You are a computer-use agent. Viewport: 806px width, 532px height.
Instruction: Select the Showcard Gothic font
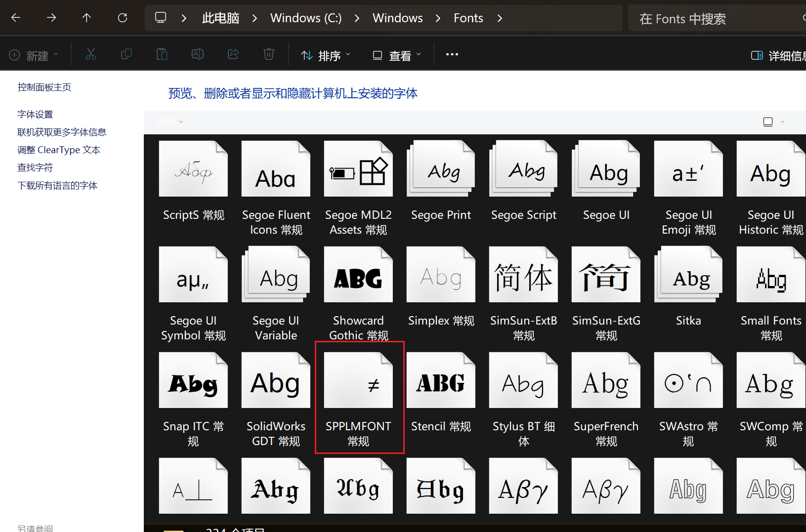(358, 294)
